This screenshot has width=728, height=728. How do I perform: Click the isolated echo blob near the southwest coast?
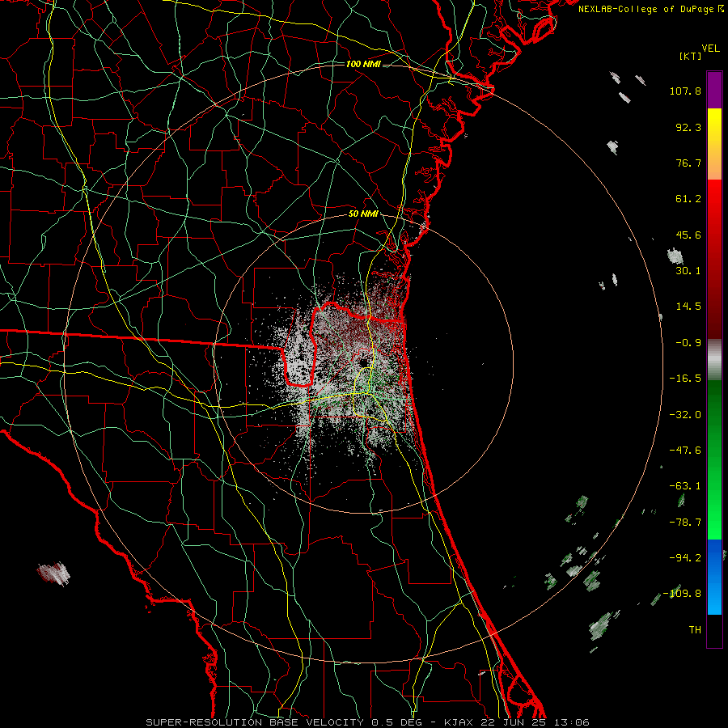tap(54, 573)
